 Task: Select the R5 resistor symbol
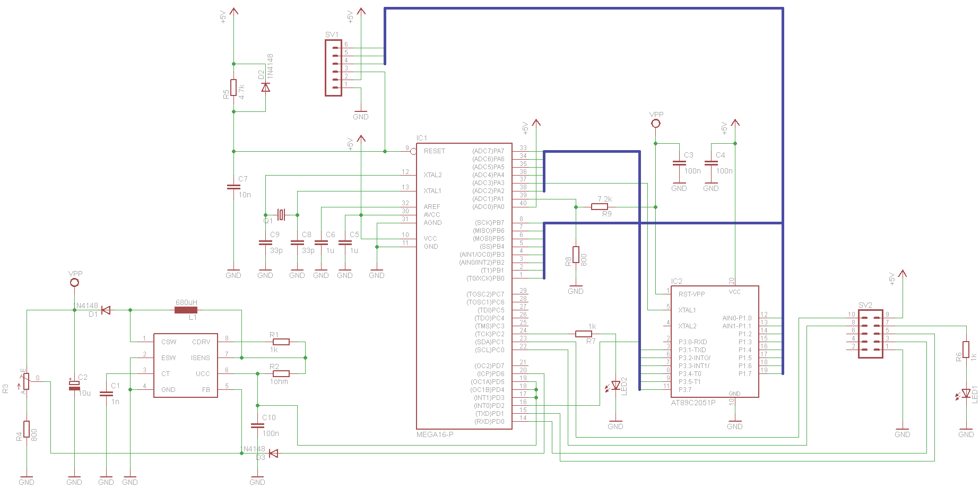click(233, 88)
